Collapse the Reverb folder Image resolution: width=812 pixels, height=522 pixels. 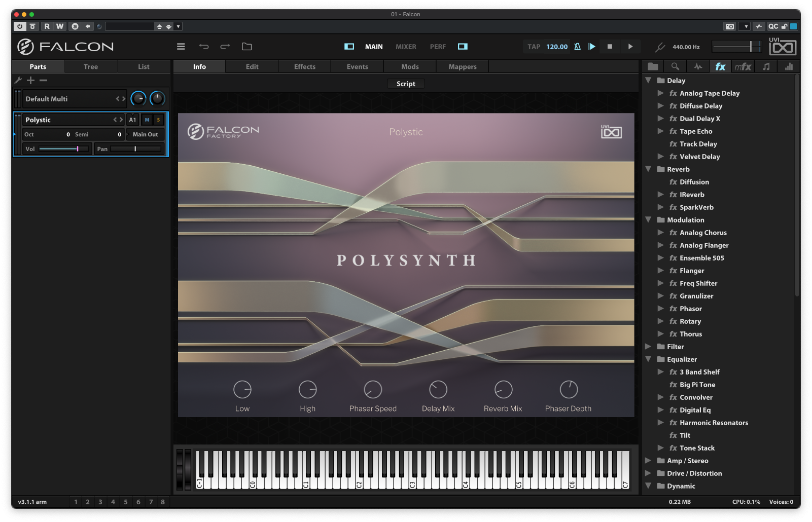[x=648, y=169]
